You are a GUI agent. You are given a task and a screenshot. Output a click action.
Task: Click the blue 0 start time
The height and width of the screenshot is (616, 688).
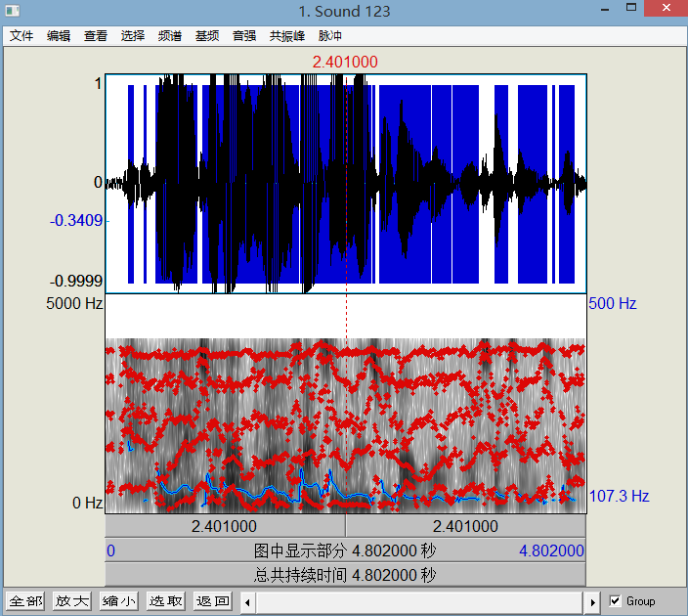111,550
